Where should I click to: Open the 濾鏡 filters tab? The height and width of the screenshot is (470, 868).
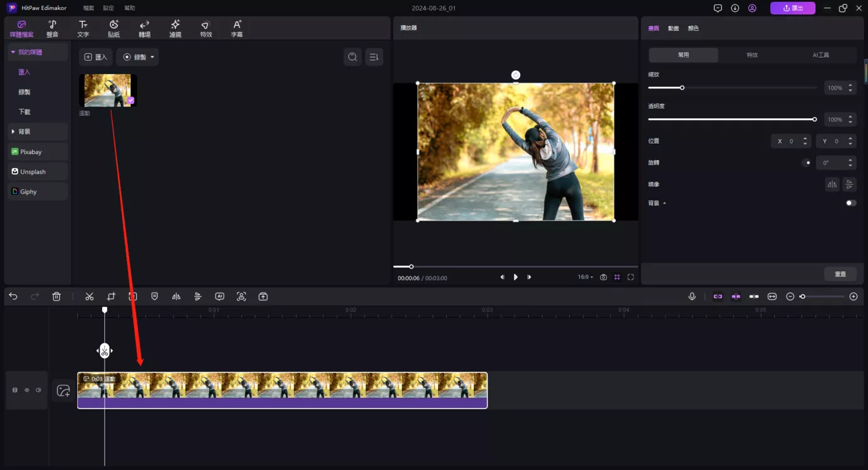coord(175,29)
